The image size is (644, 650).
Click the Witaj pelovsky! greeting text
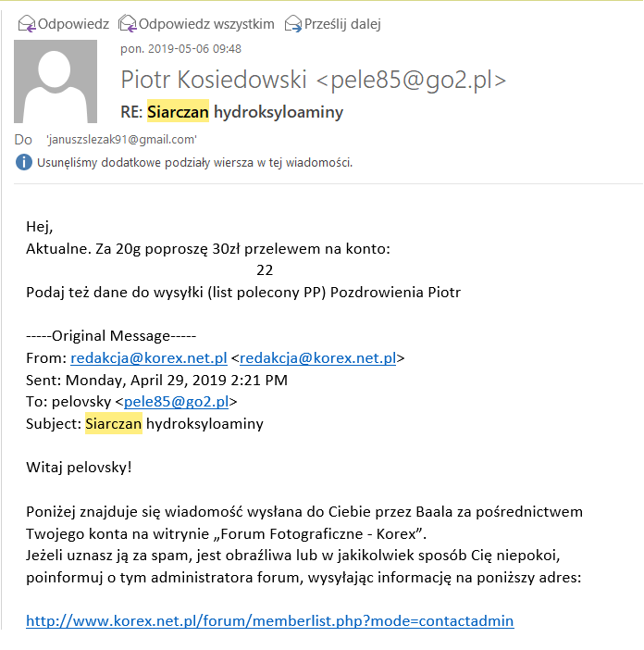point(79,467)
